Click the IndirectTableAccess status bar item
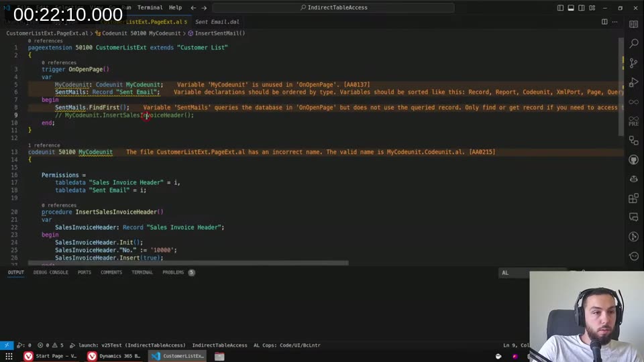 click(220, 345)
